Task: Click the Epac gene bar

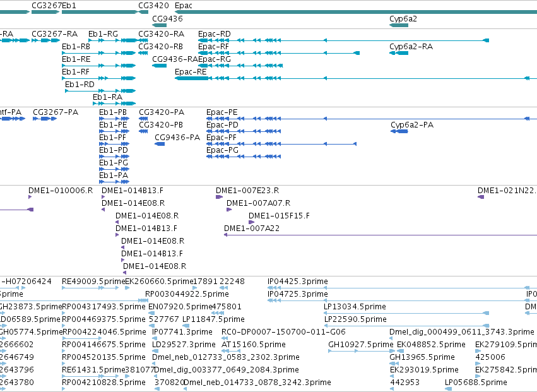Action: point(356,13)
